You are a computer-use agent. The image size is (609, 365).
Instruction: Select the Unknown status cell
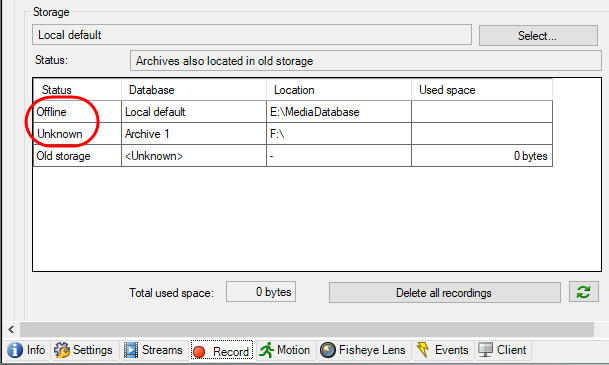coord(77,134)
